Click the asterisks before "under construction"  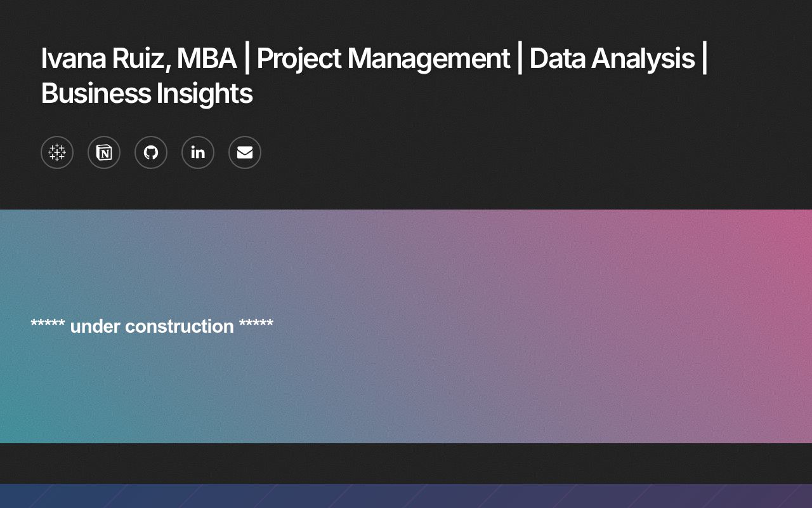[48, 325]
